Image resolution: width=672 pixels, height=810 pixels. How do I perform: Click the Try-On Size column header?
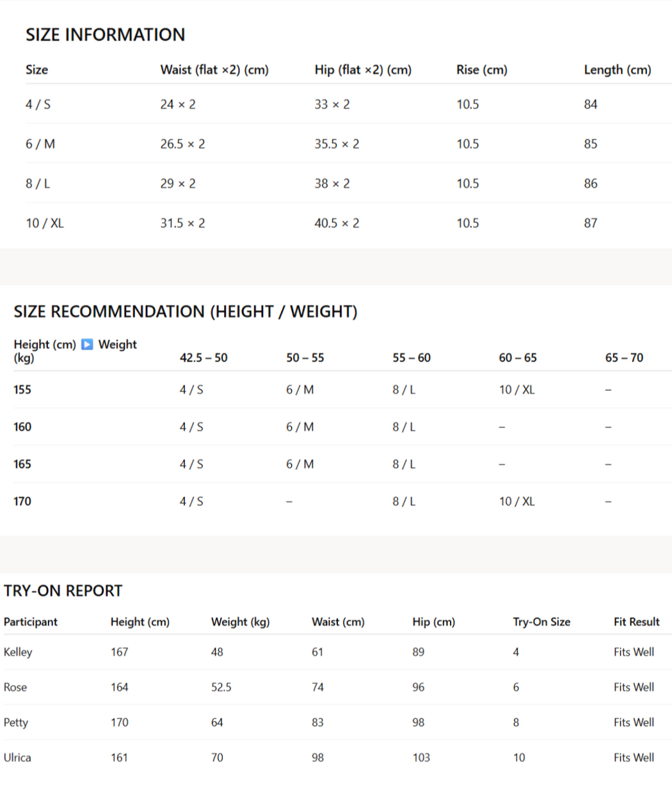coord(541,622)
